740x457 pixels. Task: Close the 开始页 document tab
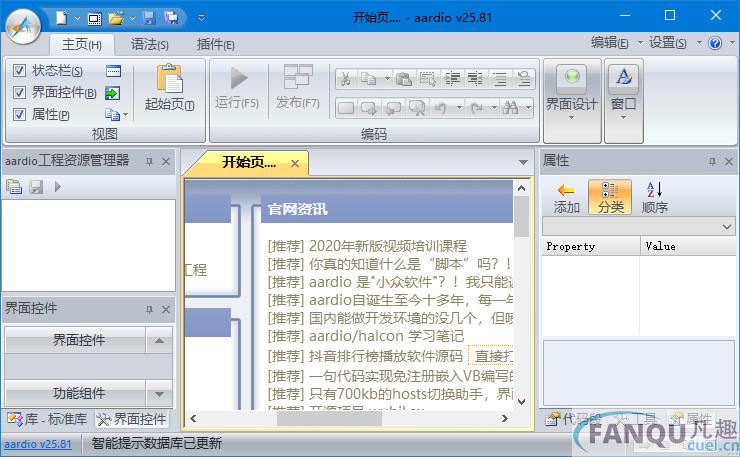tap(295, 163)
